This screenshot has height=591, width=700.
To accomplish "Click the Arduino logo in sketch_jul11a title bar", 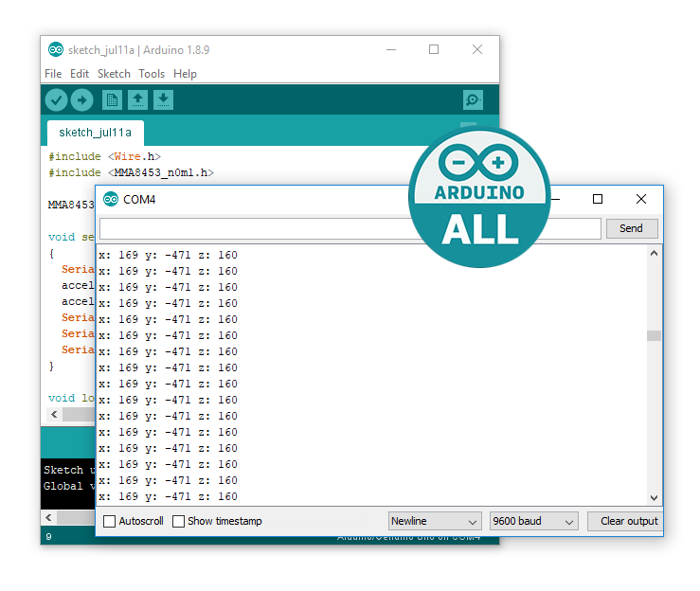I will click(56, 49).
